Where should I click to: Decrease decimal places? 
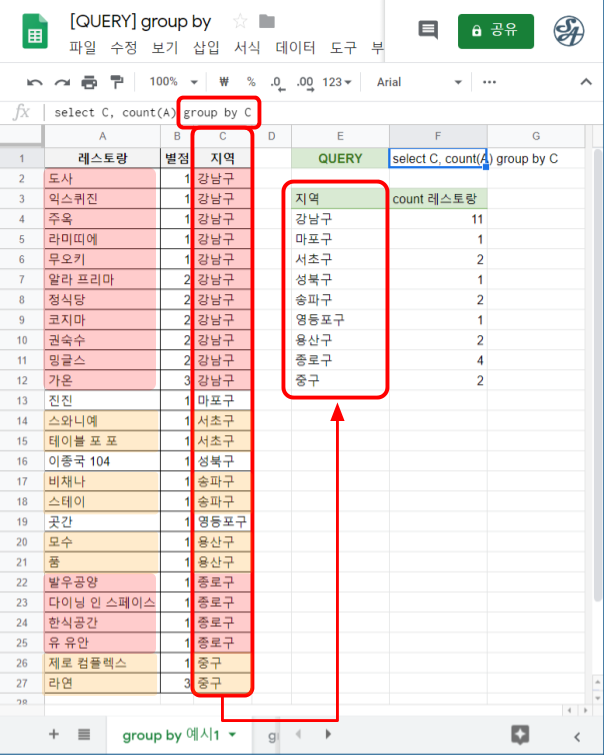(277, 82)
